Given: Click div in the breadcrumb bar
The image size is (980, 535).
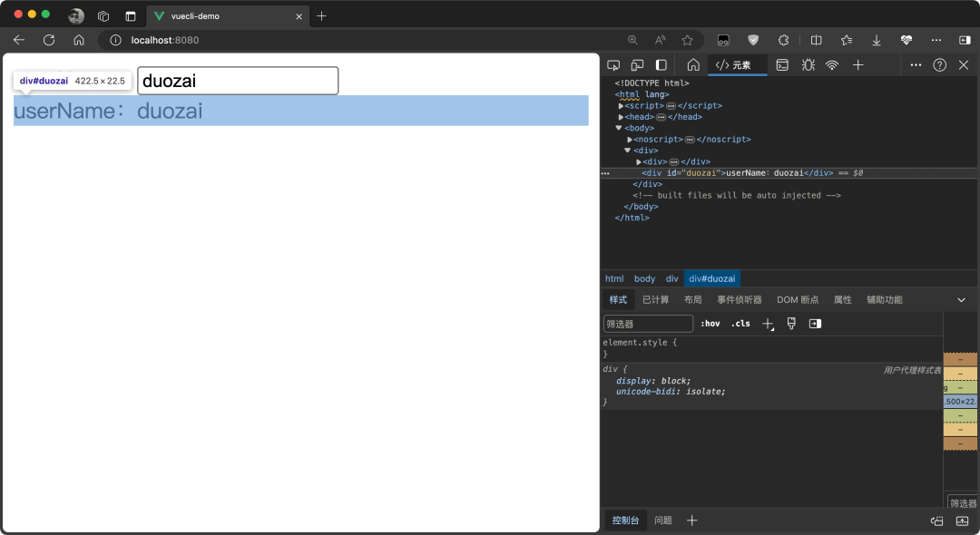Looking at the screenshot, I should point(671,278).
